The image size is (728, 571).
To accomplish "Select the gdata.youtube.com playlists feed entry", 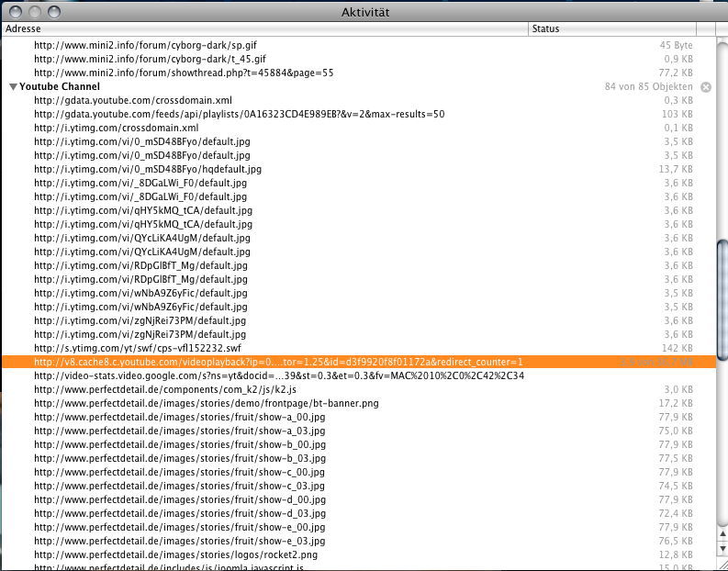I will click(239, 114).
